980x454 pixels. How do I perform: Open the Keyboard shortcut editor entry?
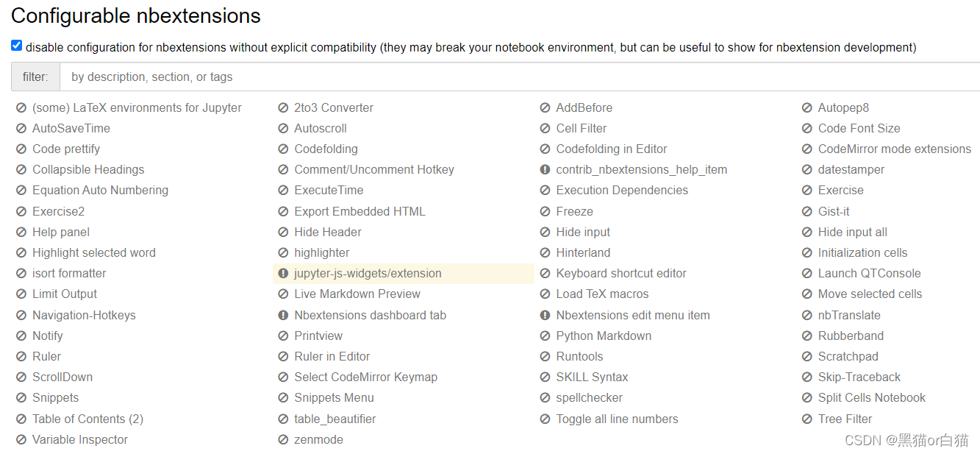point(621,274)
